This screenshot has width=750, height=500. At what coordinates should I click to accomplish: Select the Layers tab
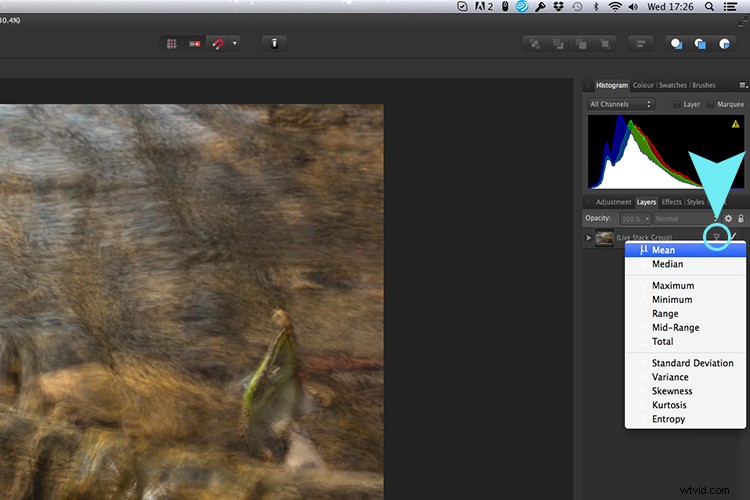point(646,202)
